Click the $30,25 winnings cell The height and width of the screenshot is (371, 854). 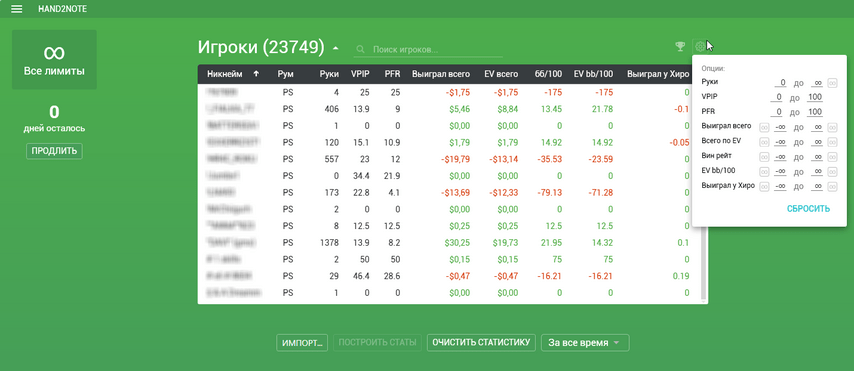(456, 242)
